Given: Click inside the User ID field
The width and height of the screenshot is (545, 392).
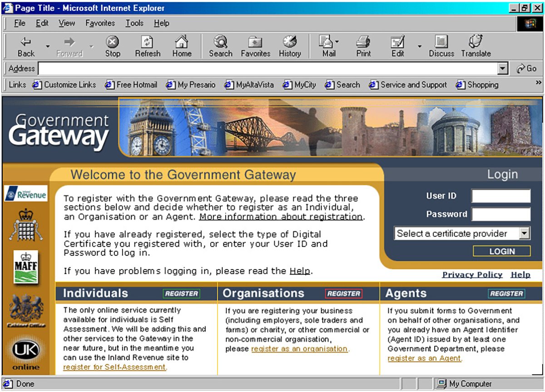Looking at the screenshot, I should [501, 196].
